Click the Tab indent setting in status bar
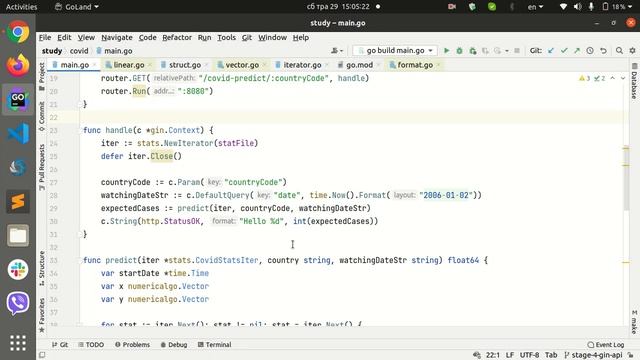Viewport: 640px width, 360px height. click(x=551, y=355)
